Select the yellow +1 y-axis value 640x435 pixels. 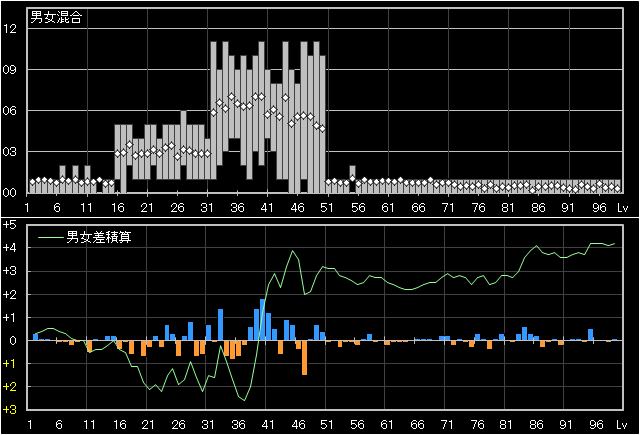tap(9, 364)
